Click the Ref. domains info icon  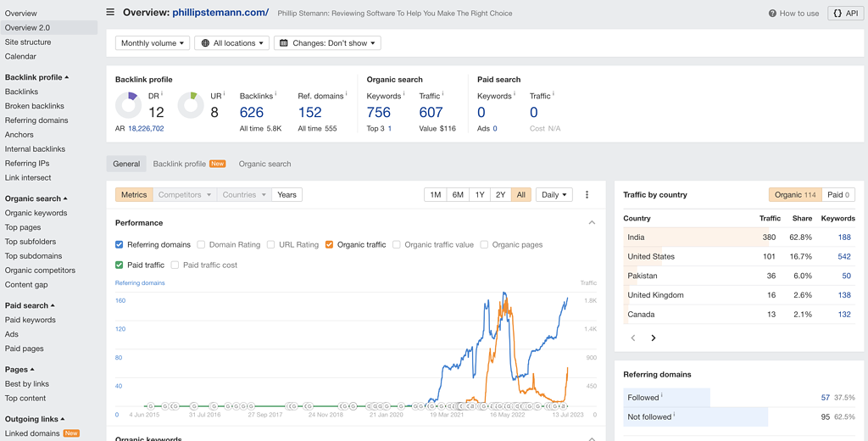tap(347, 93)
